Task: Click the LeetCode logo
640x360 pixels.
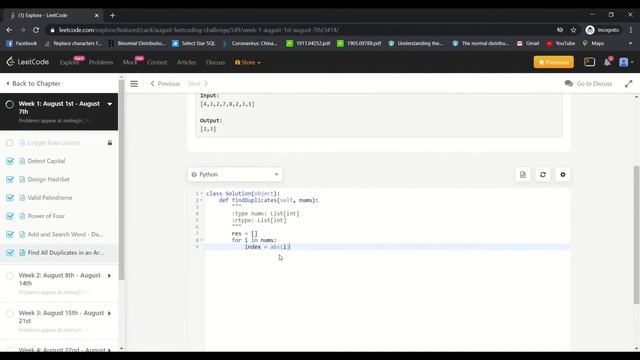Action: [28, 62]
